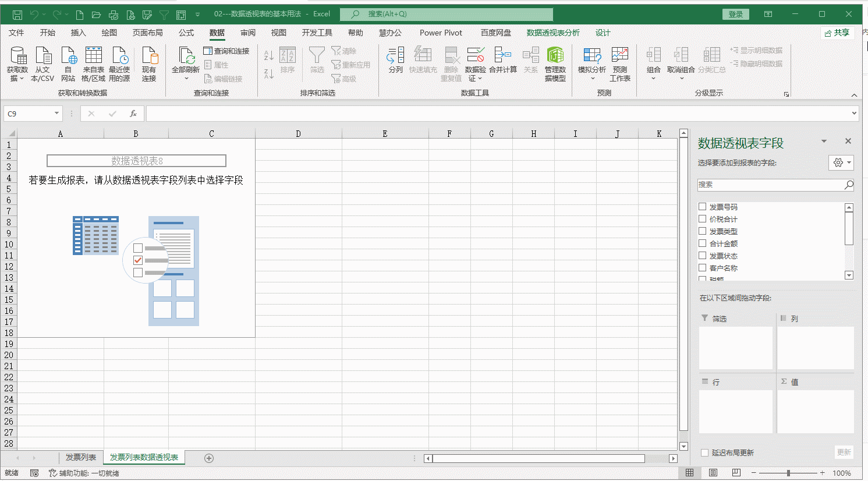Switch to Normal view in the status bar

point(690,473)
